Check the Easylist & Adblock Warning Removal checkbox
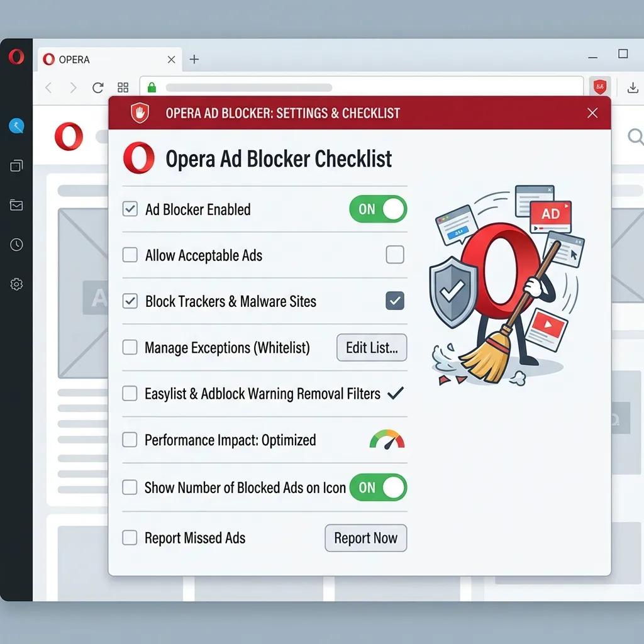The image size is (644, 644). coord(130,393)
